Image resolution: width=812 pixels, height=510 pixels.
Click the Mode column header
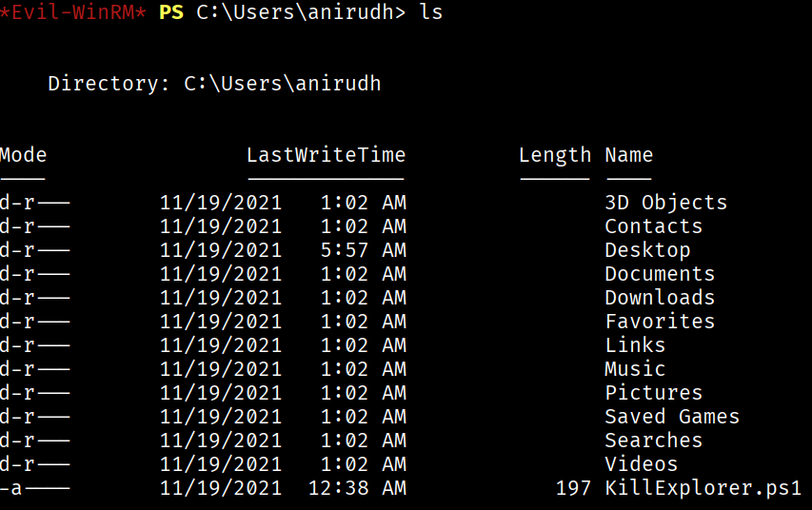[23, 155]
